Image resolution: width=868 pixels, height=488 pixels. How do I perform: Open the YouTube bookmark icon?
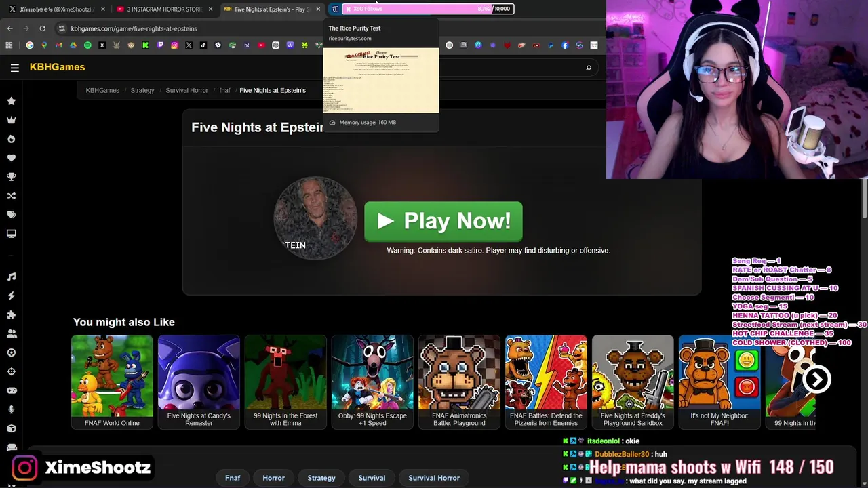[261, 45]
